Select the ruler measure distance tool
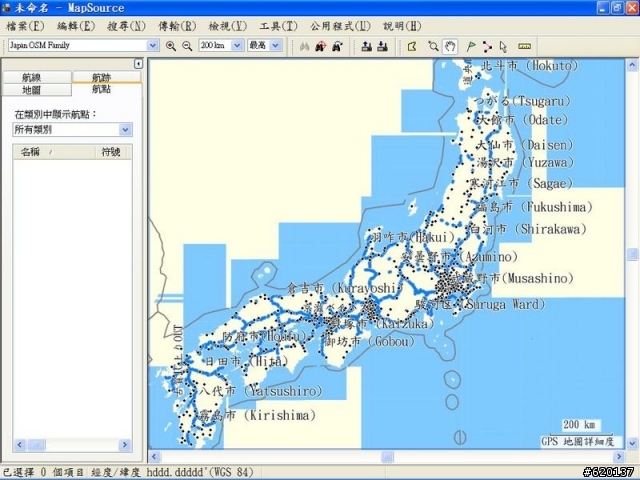This screenshot has width=640, height=480. (x=525, y=46)
